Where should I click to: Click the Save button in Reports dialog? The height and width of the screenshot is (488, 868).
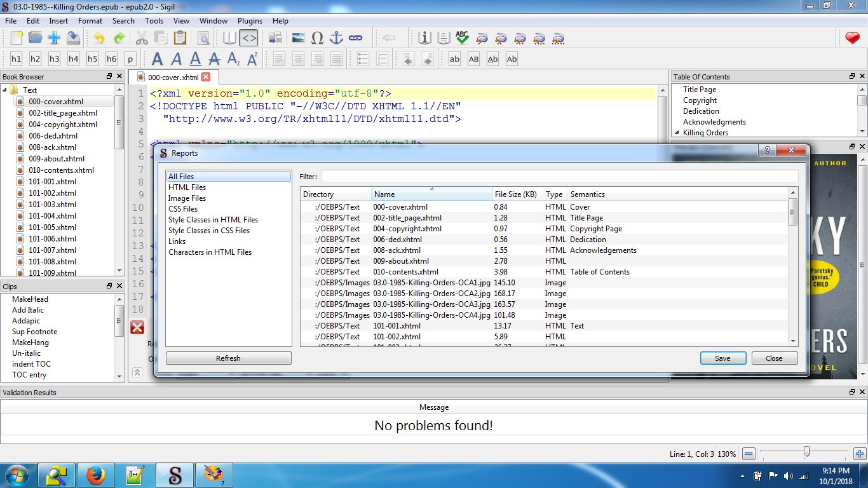(x=722, y=358)
